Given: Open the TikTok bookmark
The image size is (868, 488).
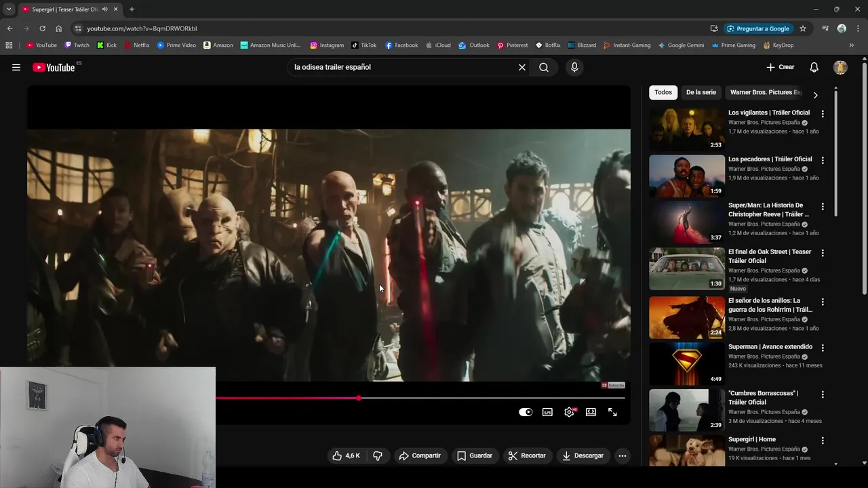Looking at the screenshot, I should click(x=364, y=45).
